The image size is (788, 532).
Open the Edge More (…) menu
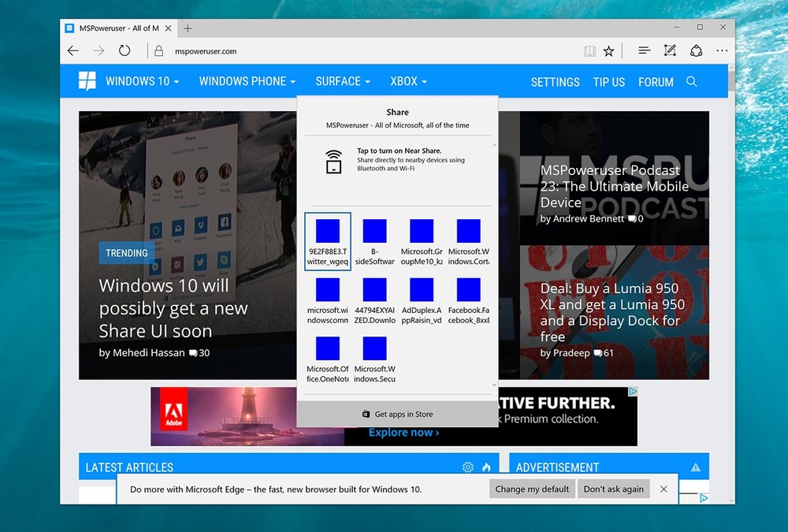[x=722, y=50]
